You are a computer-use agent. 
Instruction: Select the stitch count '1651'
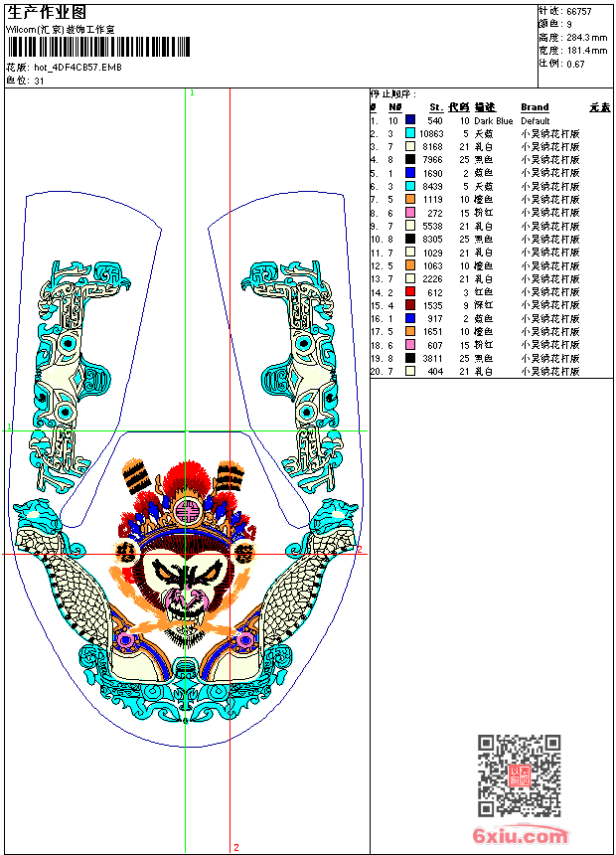click(432, 332)
